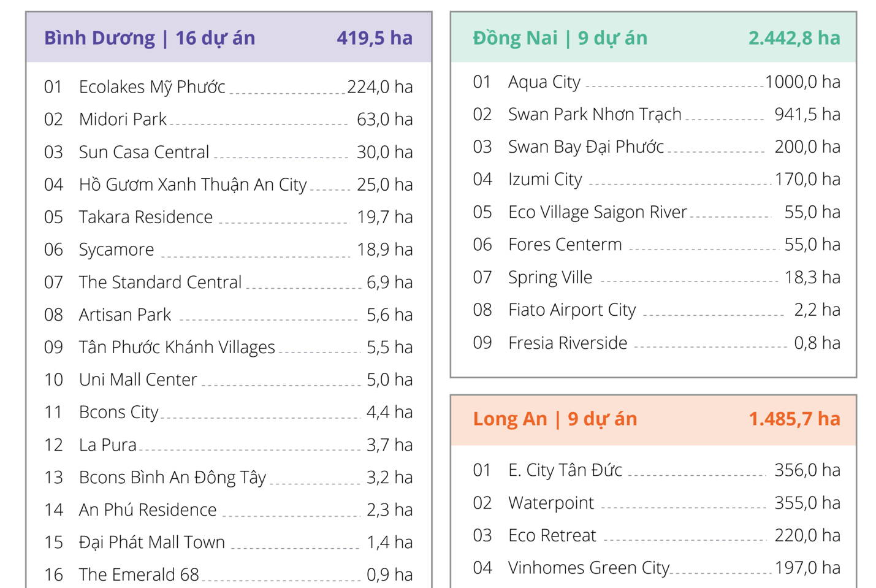Click the 2.442,8 ha total area figure
This screenshot has height=588, width=876.
(x=794, y=38)
